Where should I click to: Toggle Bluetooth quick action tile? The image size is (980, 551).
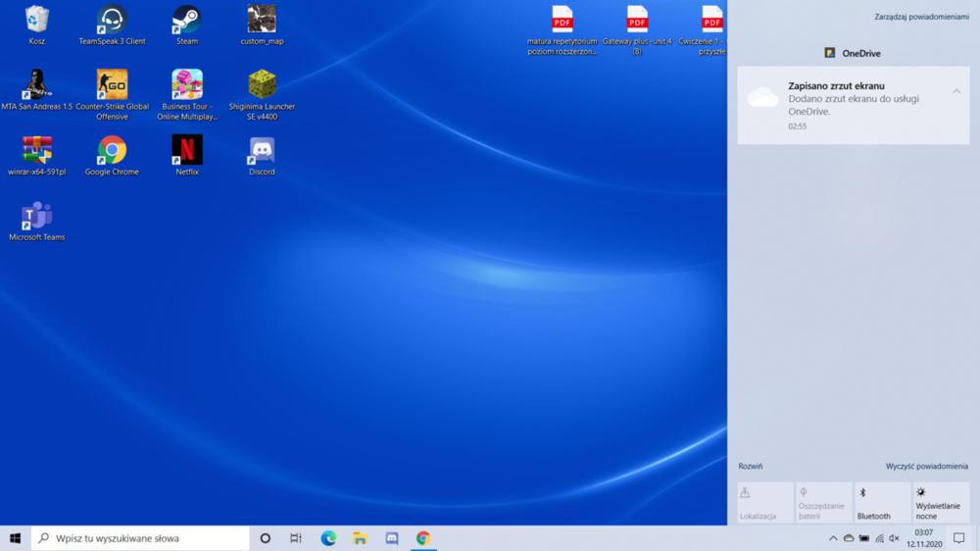[x=882, y=502]
